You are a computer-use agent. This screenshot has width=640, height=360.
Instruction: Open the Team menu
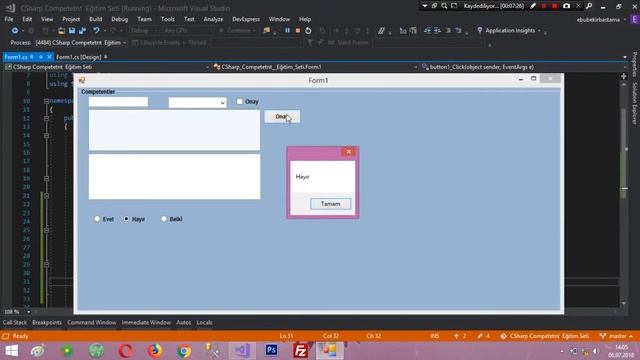144,19
